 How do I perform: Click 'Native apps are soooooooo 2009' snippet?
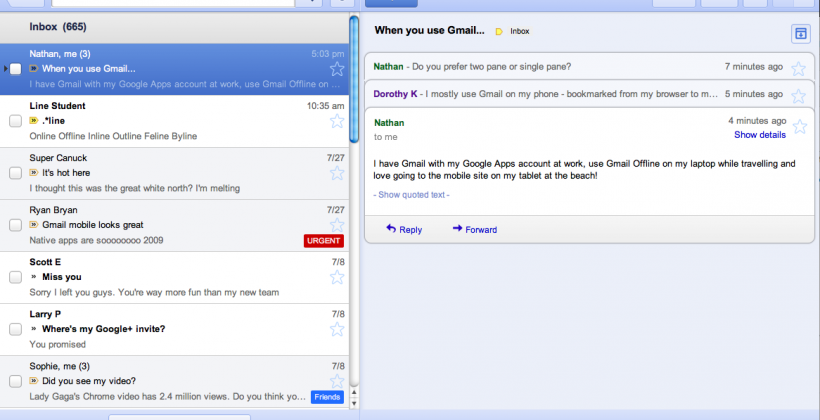[96, 241]
